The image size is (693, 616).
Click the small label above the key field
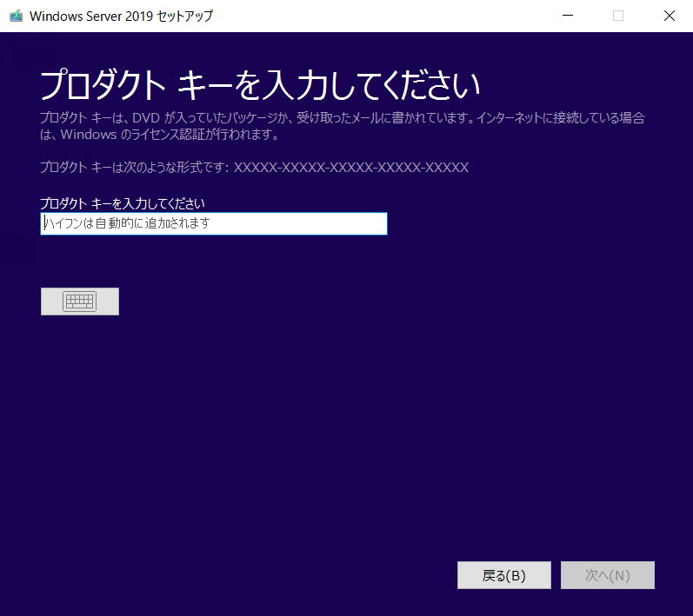pyautogui.click(x=123, y=203)
